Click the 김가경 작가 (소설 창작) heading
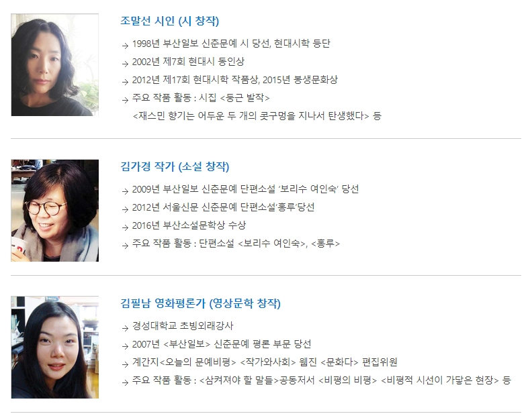 [x=175, y=166]
